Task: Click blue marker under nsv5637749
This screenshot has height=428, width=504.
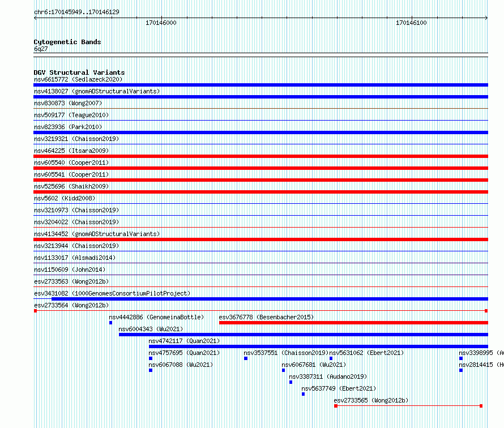Action: coord(303,394)
